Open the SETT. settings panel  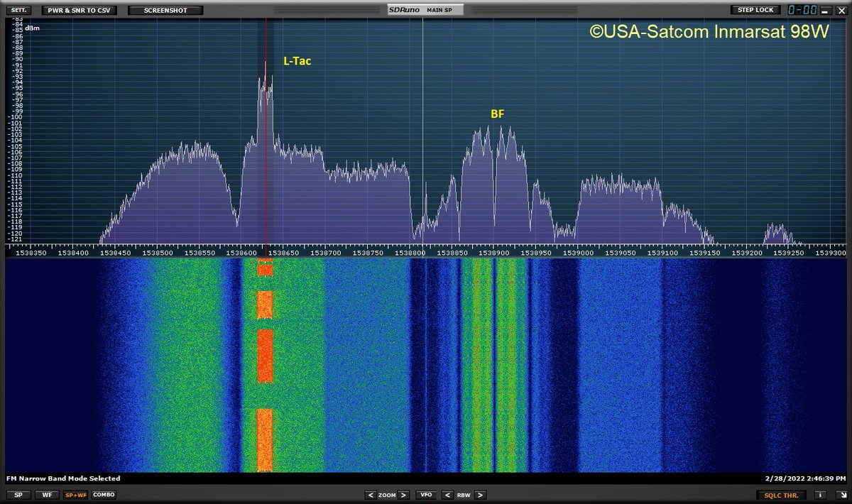click(x=19, y=11)
